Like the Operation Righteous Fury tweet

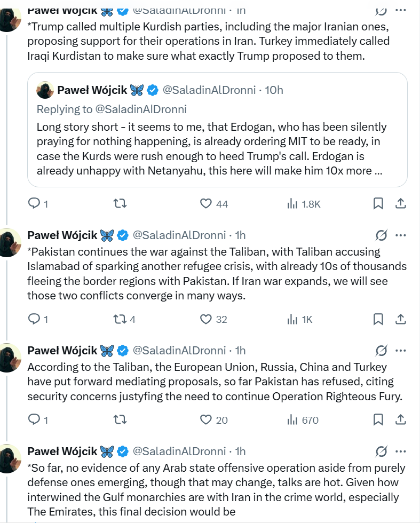206,420
